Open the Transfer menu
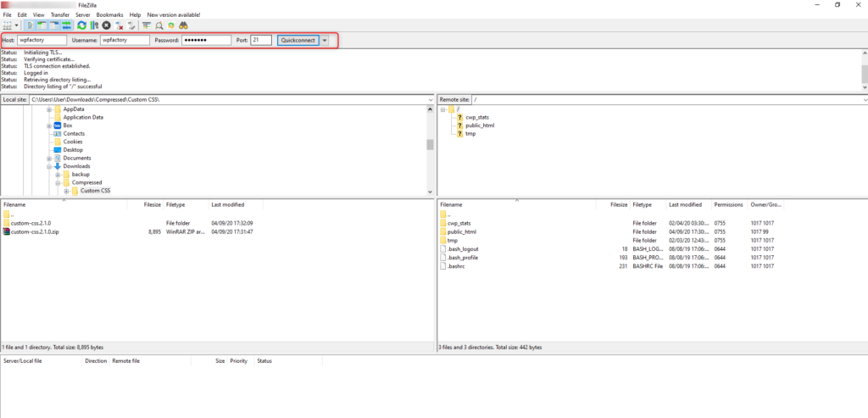The width and height of the screenshot is (868, 418). [60, 14]
